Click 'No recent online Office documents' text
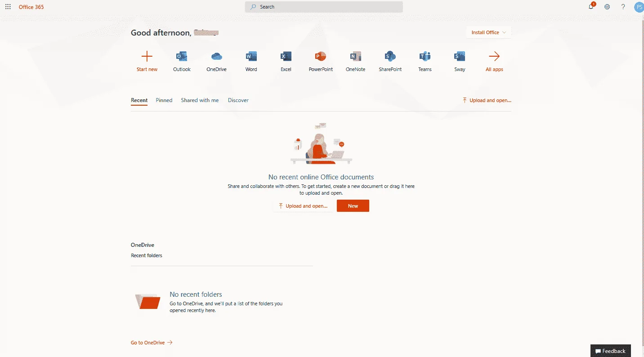Viewport: 644px width, 357px height. [321, 177]
